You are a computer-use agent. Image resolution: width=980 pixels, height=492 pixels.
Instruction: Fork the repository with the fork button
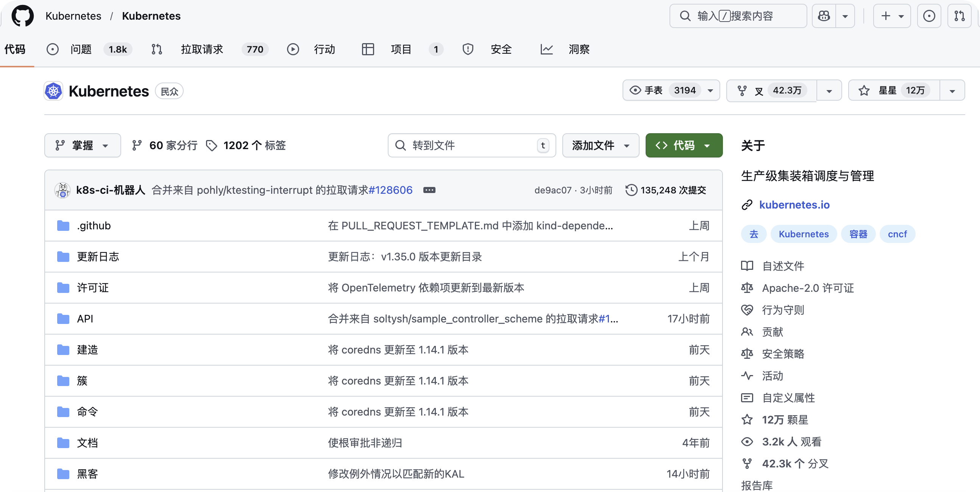coord(771,90)
